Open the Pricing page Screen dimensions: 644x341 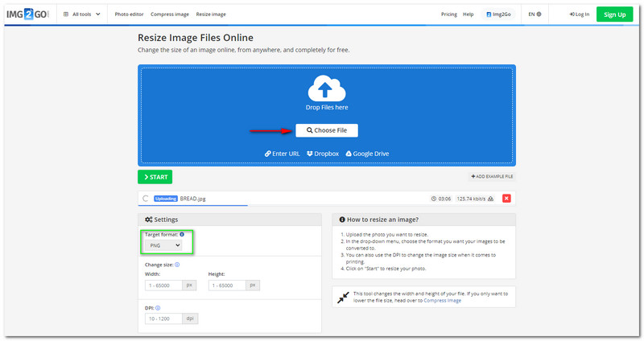click(449, 14)
